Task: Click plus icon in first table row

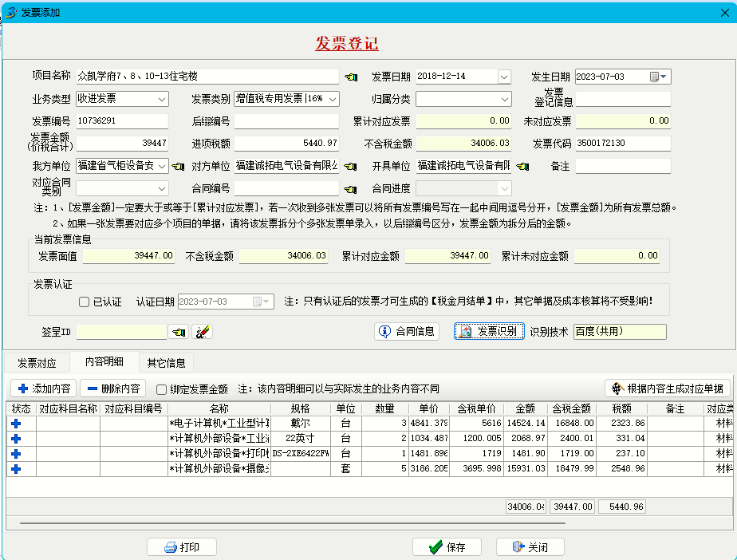Action: [16, 424]
